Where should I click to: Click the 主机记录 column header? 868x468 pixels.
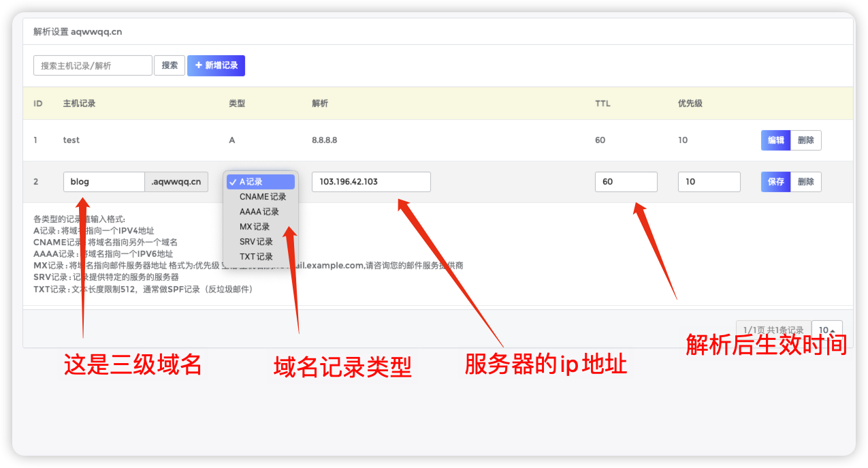80,104
